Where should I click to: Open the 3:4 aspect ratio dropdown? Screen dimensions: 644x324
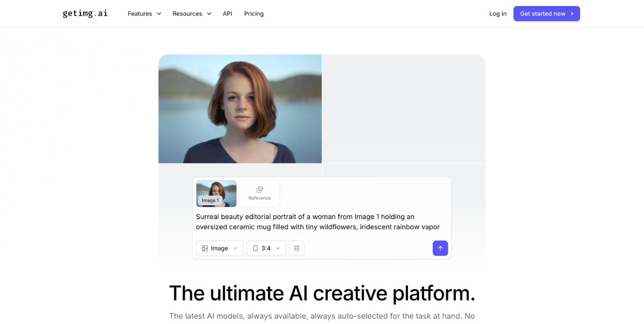266,248
